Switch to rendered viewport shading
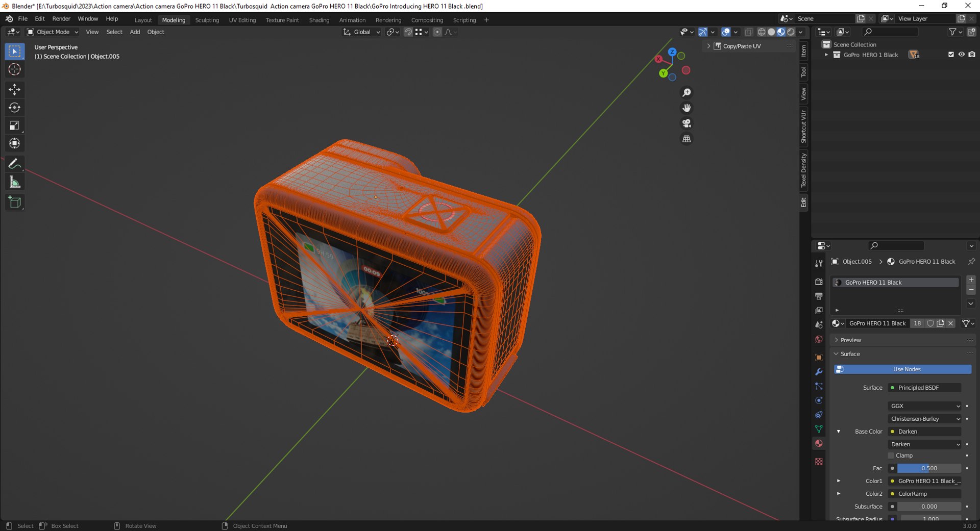 (791, 32)
